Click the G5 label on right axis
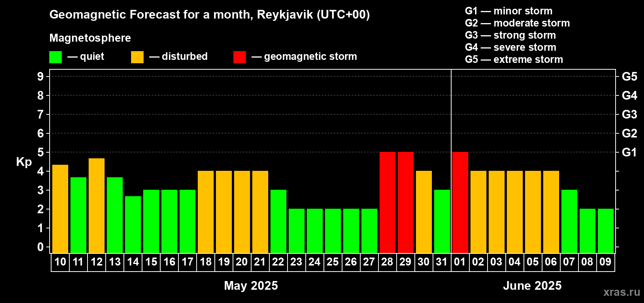The height and width of the screenshot is (303, 644). click(x=630, y=77)
